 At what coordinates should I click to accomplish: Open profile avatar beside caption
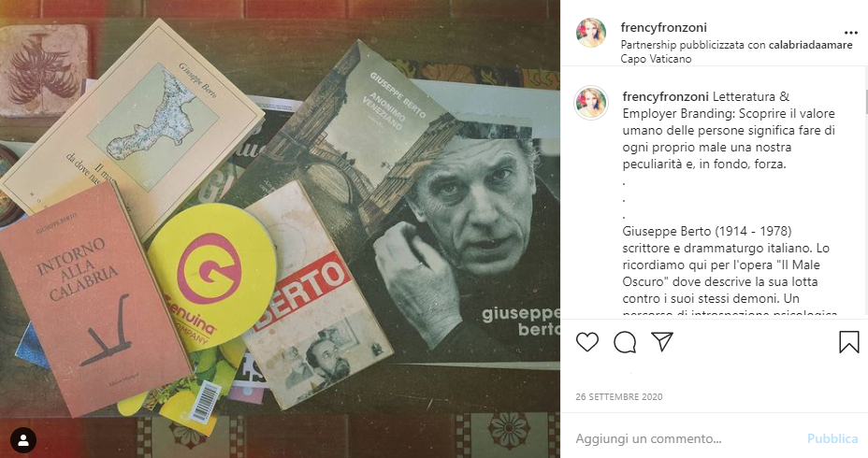[591, 103]
